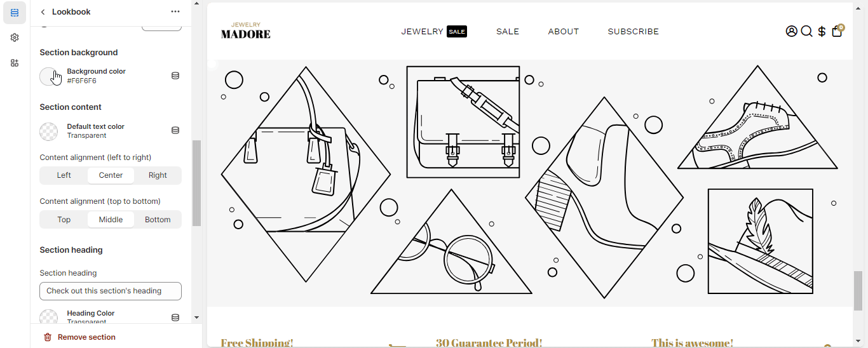
Task: Open the ABOUT menu item
Action: 564,31
